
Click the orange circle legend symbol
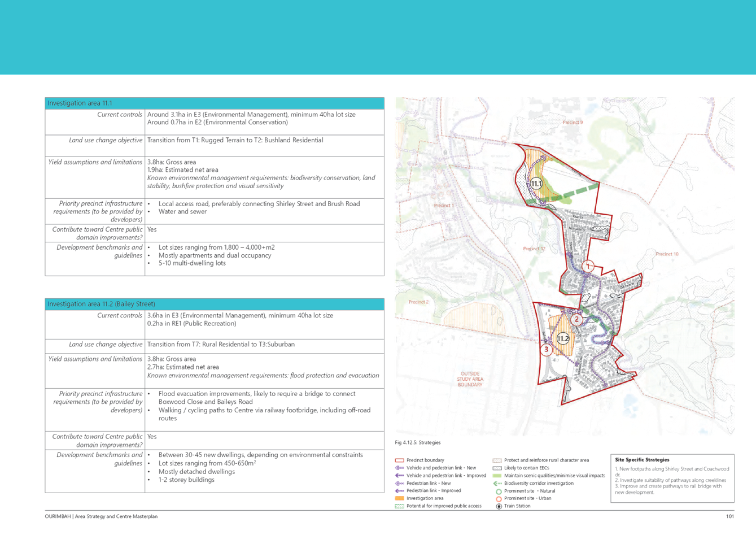pyautogui.click(x=498, y=499)
